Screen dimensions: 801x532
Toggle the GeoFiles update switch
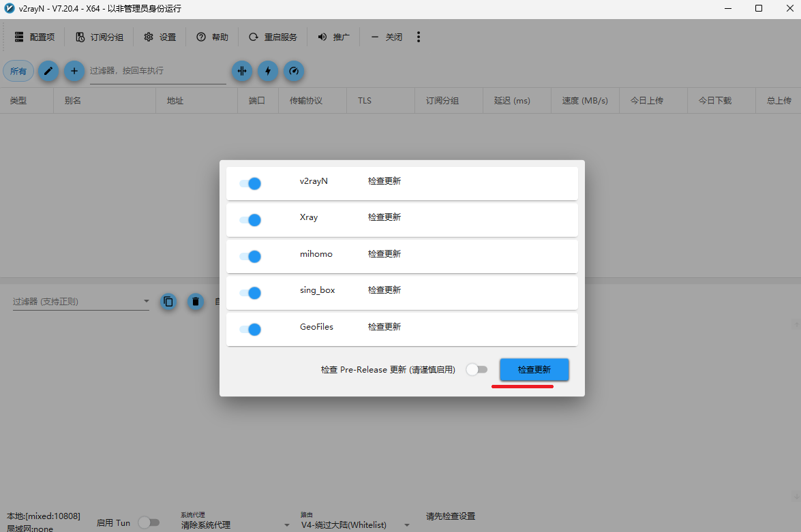[250, 329]
